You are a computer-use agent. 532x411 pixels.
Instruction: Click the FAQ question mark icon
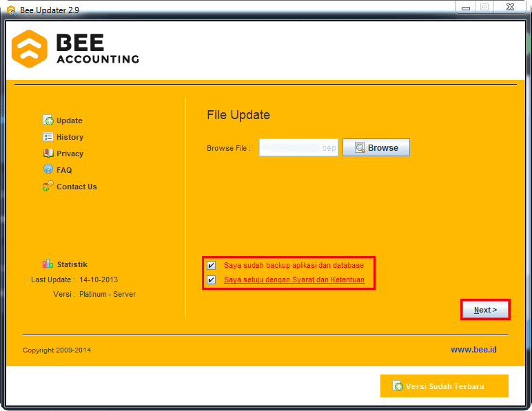[x=48, y=169]
